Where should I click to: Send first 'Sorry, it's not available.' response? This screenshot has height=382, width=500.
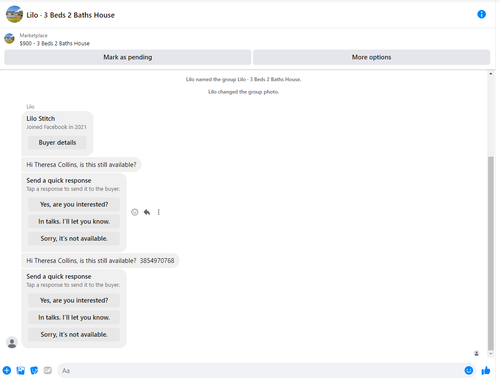[74, 238]
